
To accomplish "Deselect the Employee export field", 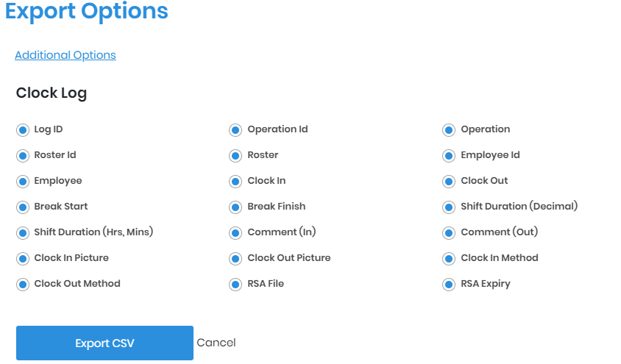I will coord(22,182).
